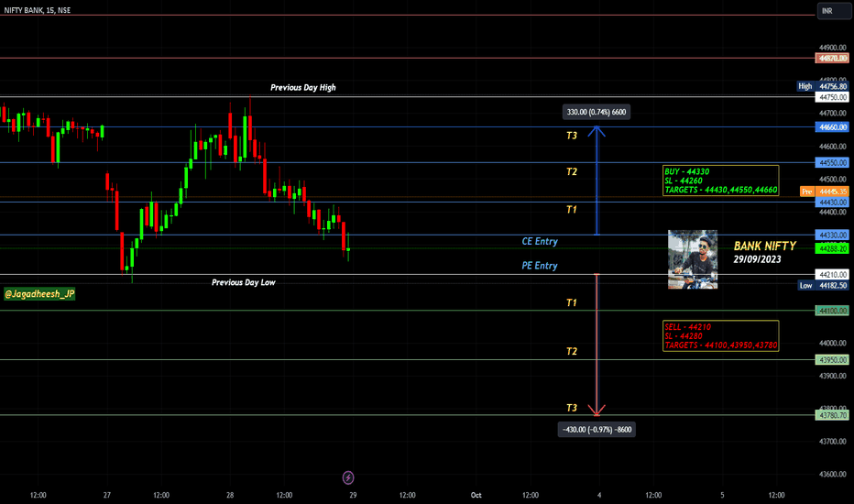Select the trader profile photo thumbnail
This screenshot has width=854, height=504.
coord(692,259)
